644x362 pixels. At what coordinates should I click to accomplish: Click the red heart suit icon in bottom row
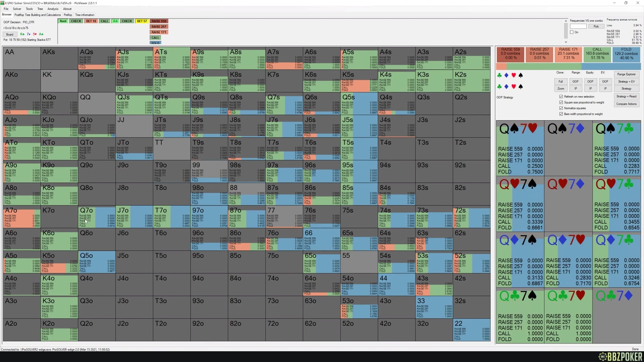coord(514,87)
